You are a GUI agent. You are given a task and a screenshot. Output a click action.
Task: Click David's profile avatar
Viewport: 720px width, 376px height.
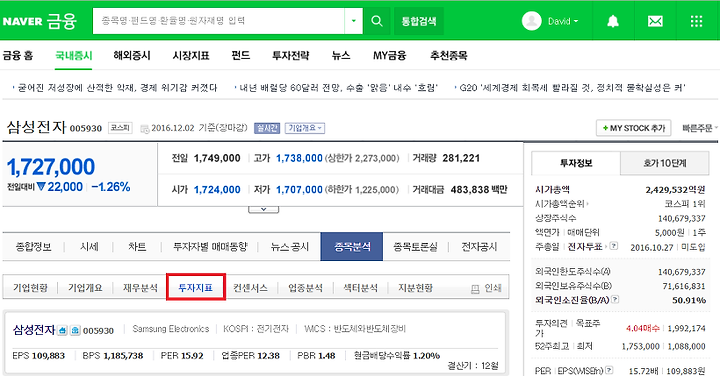coord(532,21)
